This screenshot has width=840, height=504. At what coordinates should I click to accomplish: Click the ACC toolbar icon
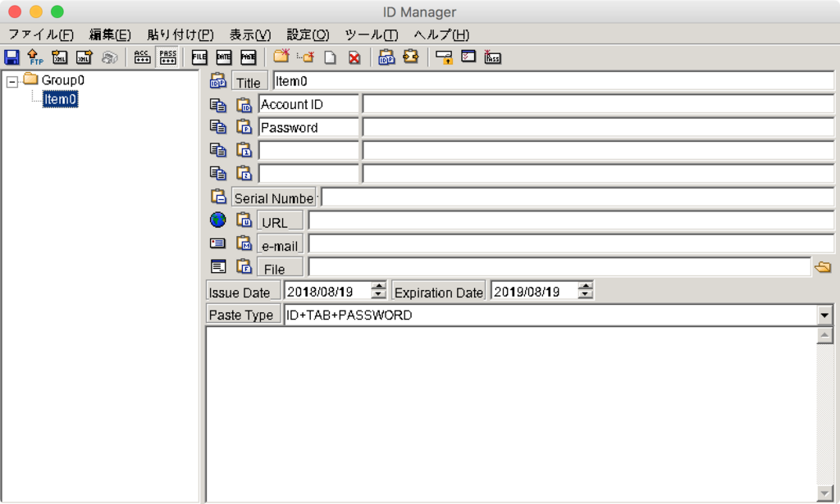click(142, 57)
